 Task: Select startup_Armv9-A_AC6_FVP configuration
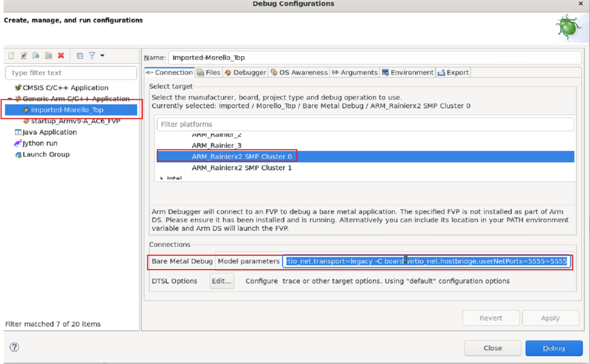[x=75, y=121]
